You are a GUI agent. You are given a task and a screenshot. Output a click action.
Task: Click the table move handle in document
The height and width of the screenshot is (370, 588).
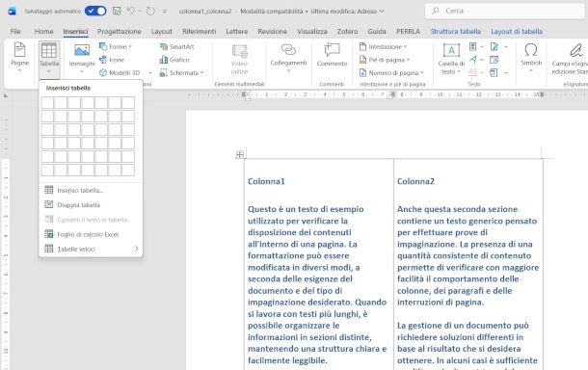point(240,154)
